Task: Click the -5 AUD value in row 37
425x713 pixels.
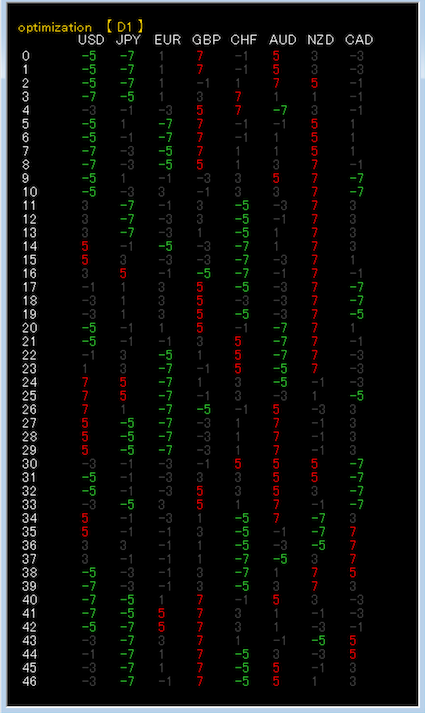Action: [280, 559]
